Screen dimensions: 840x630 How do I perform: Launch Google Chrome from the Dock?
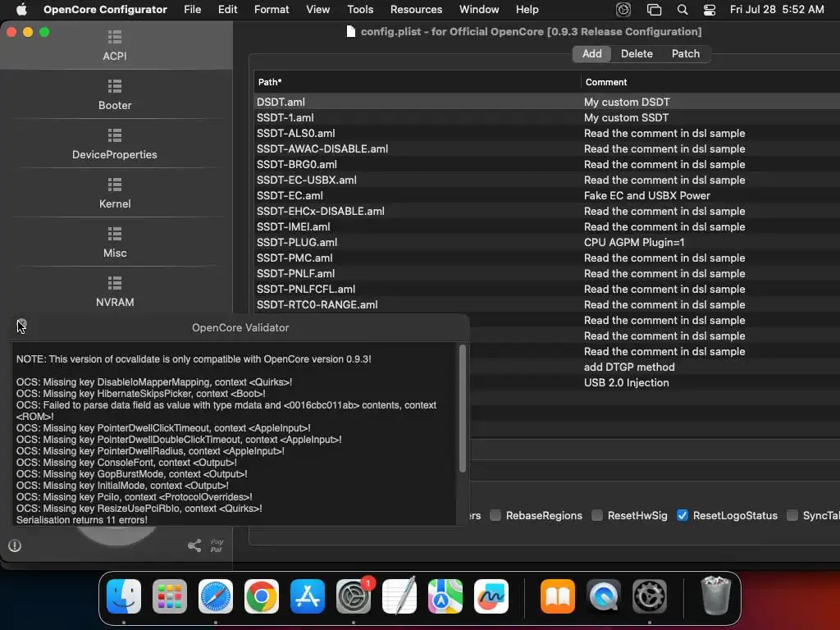point(262,596)
